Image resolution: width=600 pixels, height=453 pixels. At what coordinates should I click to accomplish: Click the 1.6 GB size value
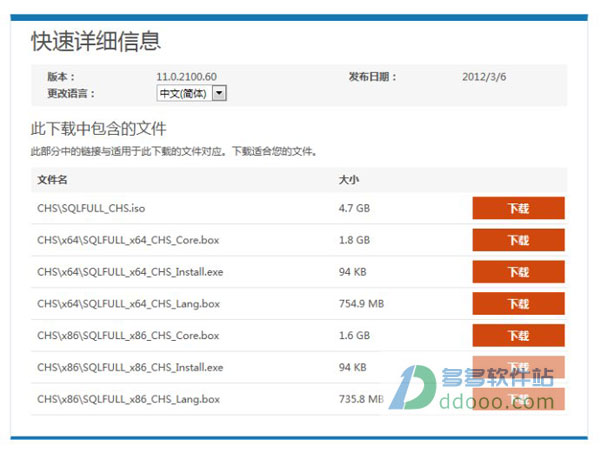(354, 336)
